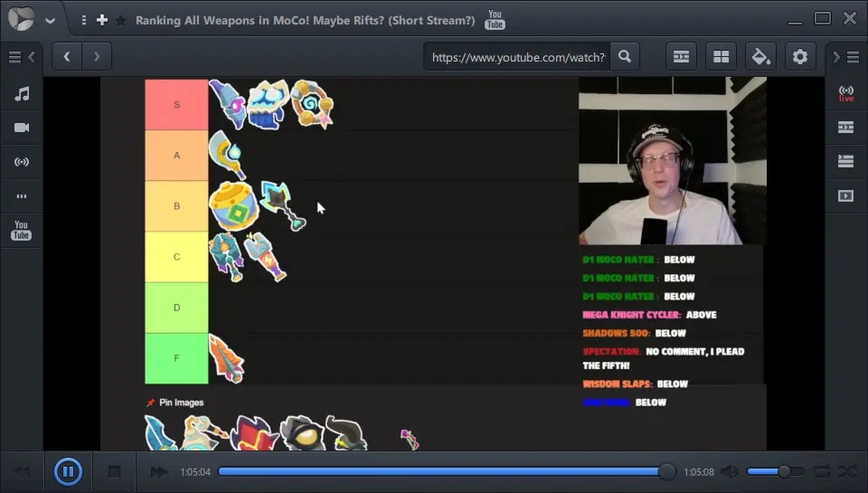Click the B tier label
The width and height of the screenshot is (868, 493).
point(176,206)
